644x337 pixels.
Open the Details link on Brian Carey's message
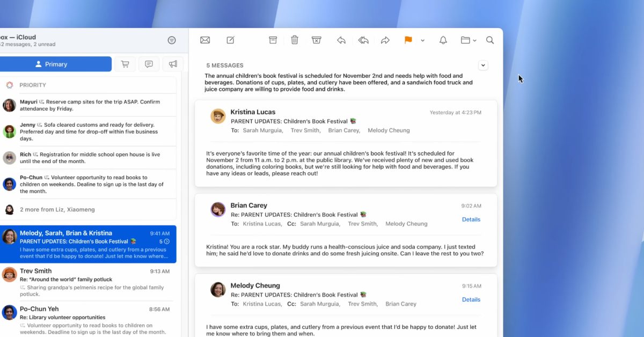[x=471, y=219]
